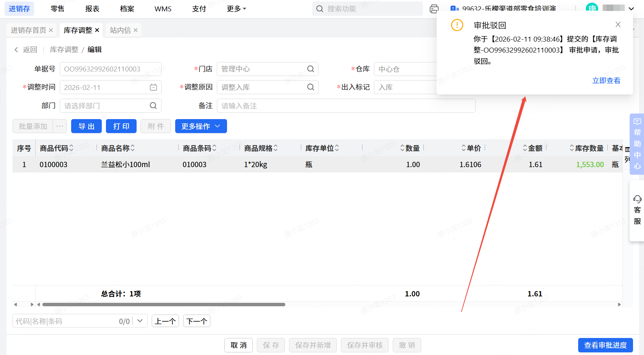Image resolution: width=644 pixels, height=355 pixels.
Task: Click the user avatar icon at top right
Action: [591, 8]
